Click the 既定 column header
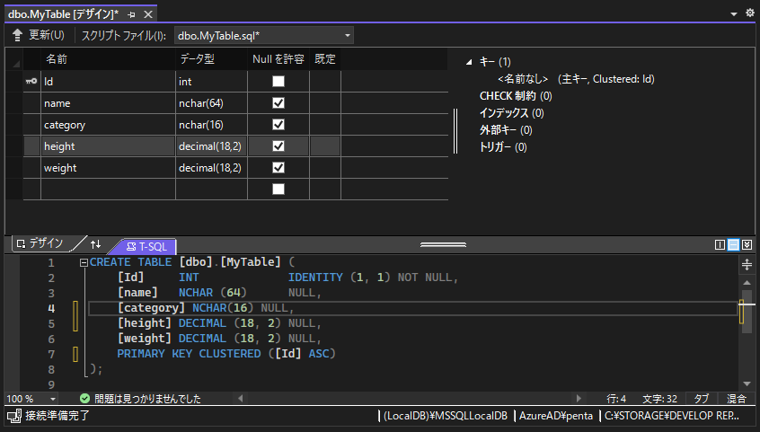760x432 pixels. [x=325, y=59]
